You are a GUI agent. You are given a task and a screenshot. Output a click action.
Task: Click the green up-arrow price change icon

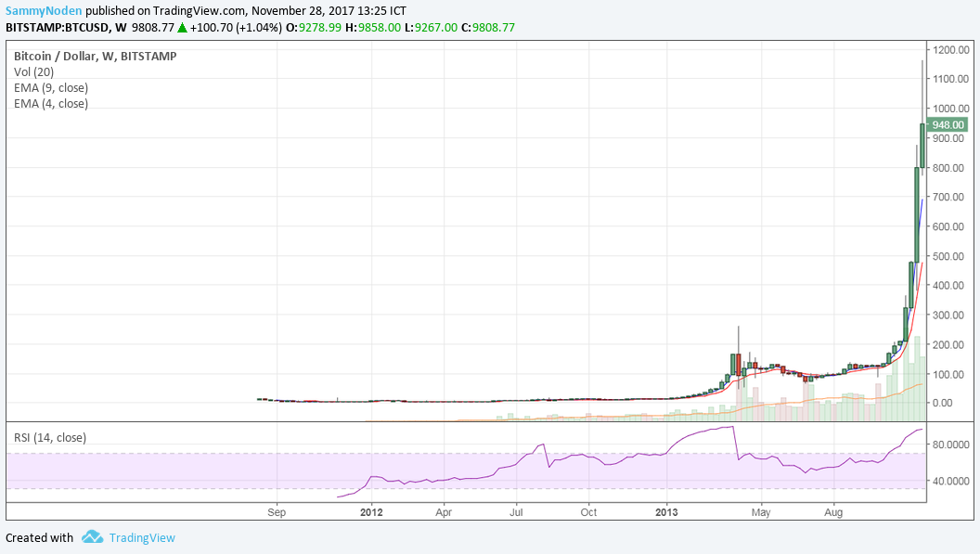(x=182, y=28)
